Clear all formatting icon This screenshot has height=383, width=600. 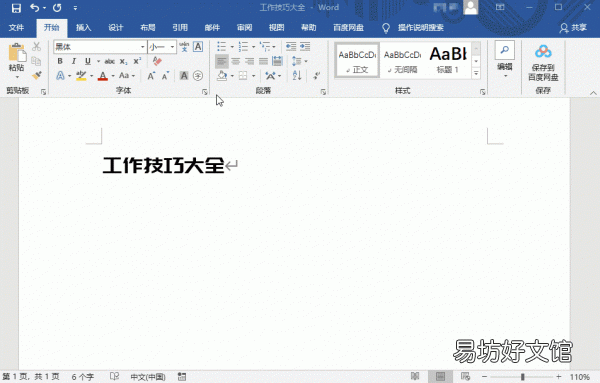coord(157,61)
